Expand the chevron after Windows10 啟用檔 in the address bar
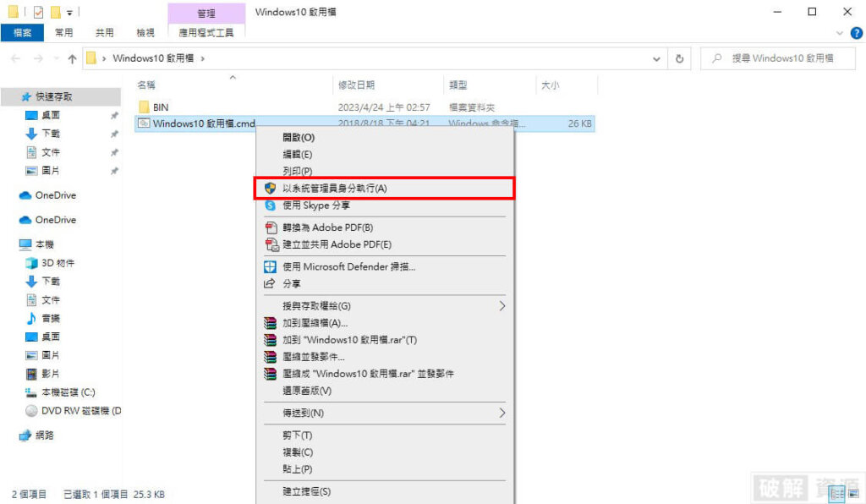The image size is (866, 504). pyautogui.click(x=203, y=58)
